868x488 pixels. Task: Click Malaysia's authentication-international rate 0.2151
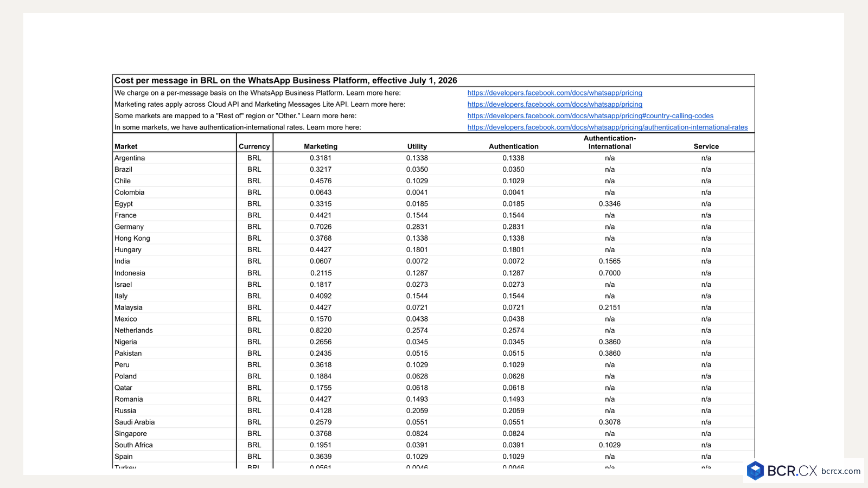point(610,307)
